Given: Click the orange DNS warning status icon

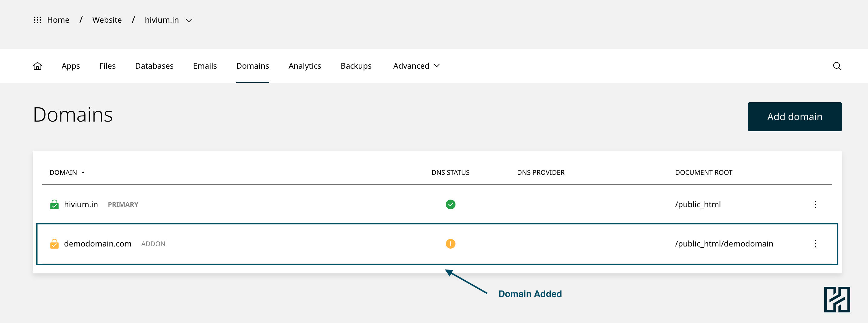Looking at the screenshot, I should coord(450,244).
